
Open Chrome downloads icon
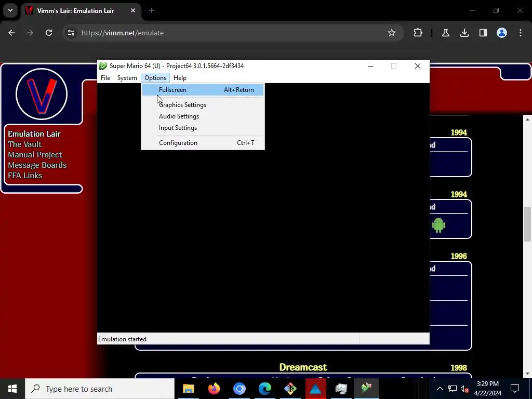click(x=464, y=33)
